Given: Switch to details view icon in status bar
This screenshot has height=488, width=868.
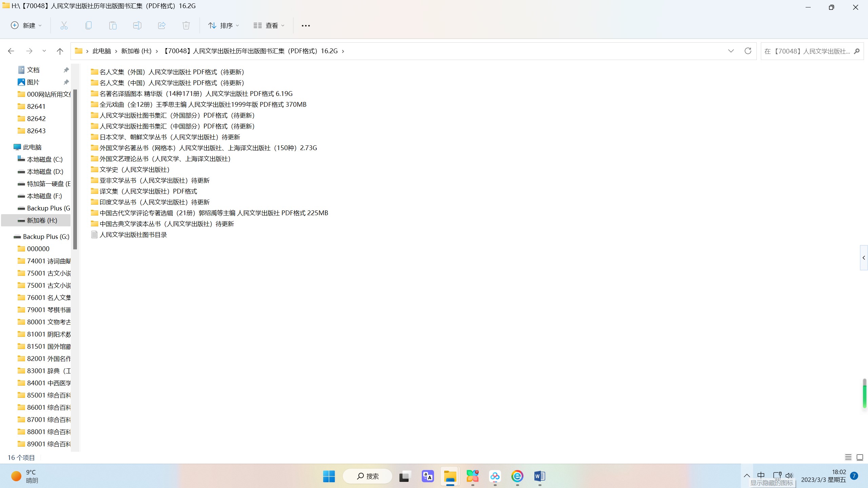Looking at the screenshot, I should click(848, 457).
